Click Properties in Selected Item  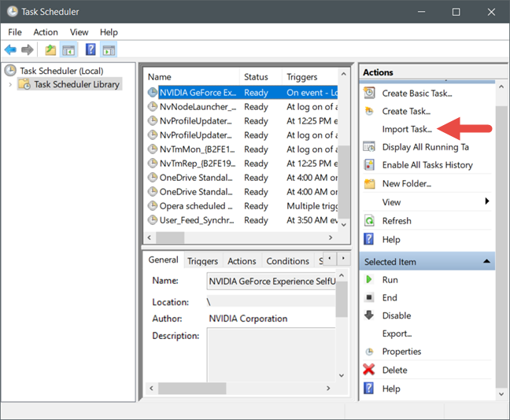[x=401, y=352]
